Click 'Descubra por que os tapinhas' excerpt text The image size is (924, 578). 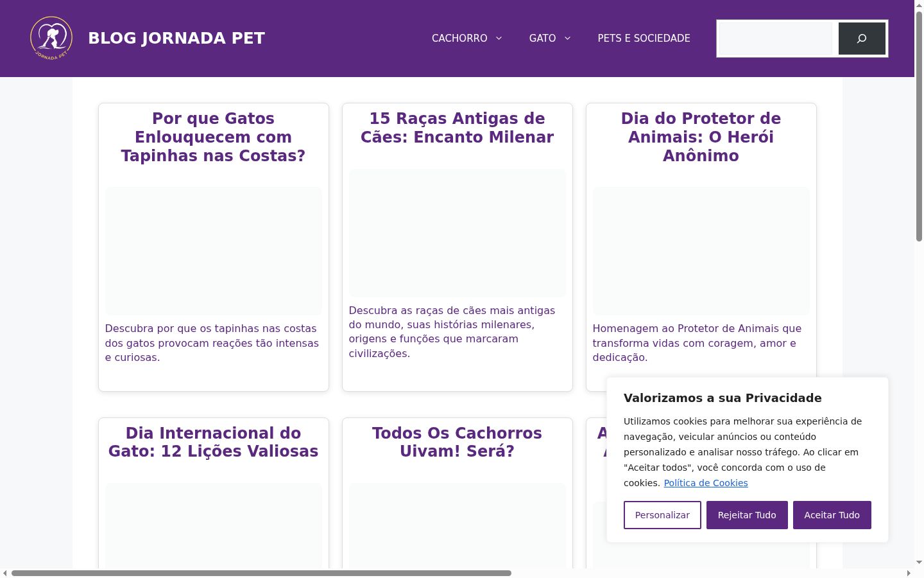(x=212, y=343)
